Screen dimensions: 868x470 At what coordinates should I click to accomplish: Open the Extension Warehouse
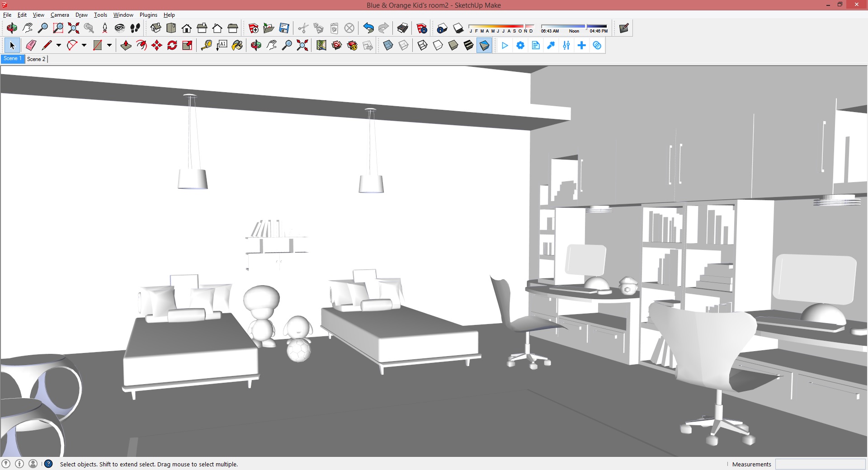tap(352, 45)
